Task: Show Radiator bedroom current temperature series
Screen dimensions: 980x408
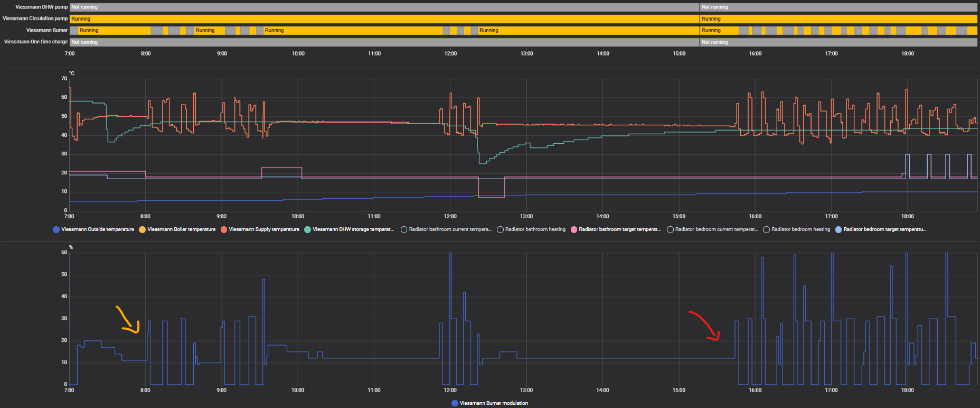Action: [x=712, y=229]
